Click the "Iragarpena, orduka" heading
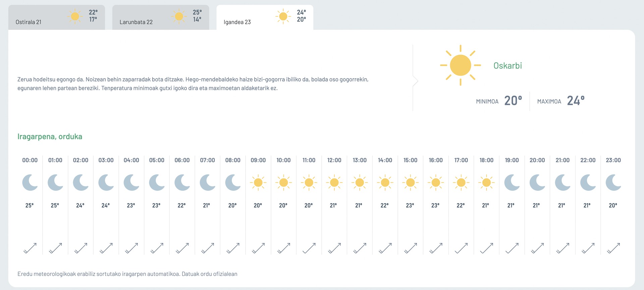644x290 pixels. click(x=50, y=136)
